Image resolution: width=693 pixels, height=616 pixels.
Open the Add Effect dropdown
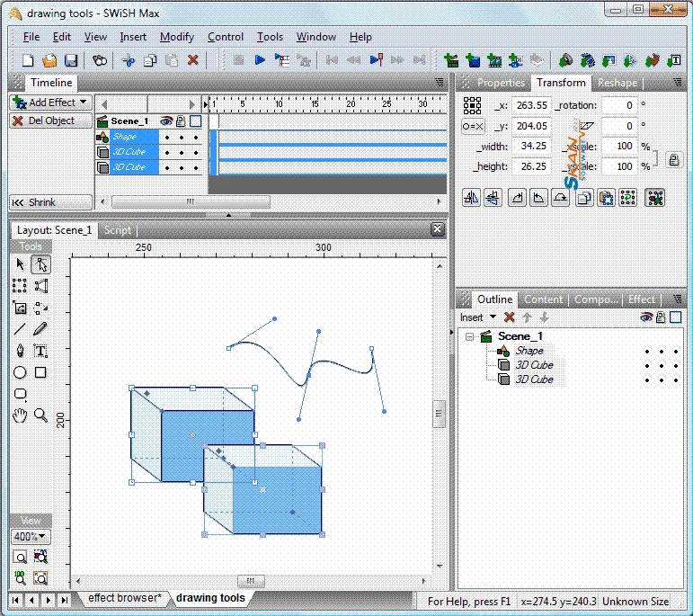[x=50, y=103]
